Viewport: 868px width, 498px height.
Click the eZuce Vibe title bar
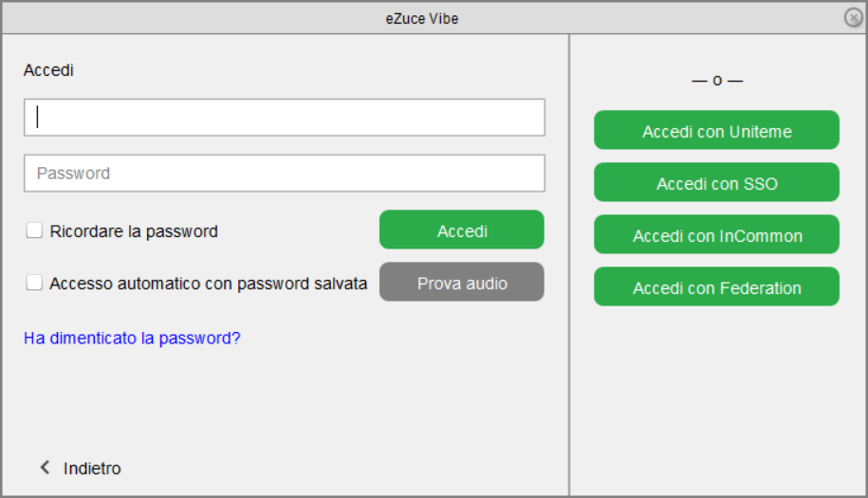click(422, 18)
